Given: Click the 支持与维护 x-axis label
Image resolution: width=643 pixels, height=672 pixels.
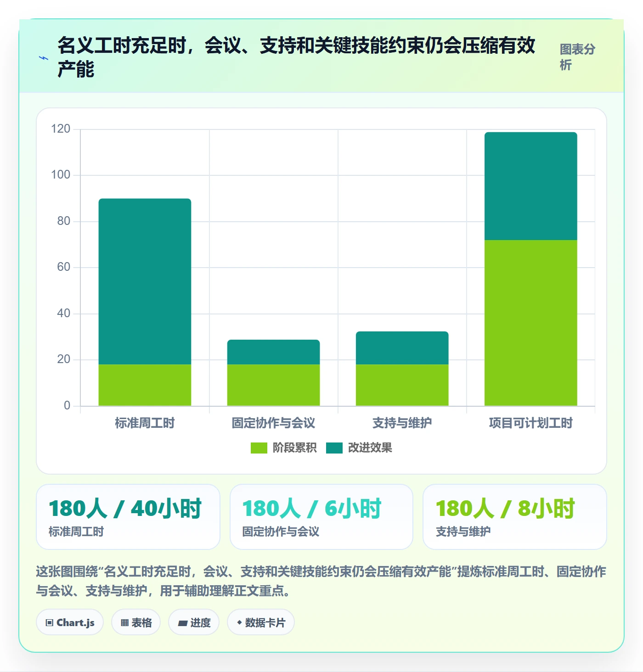Looking at the screenshot, I should pos(402,423).
